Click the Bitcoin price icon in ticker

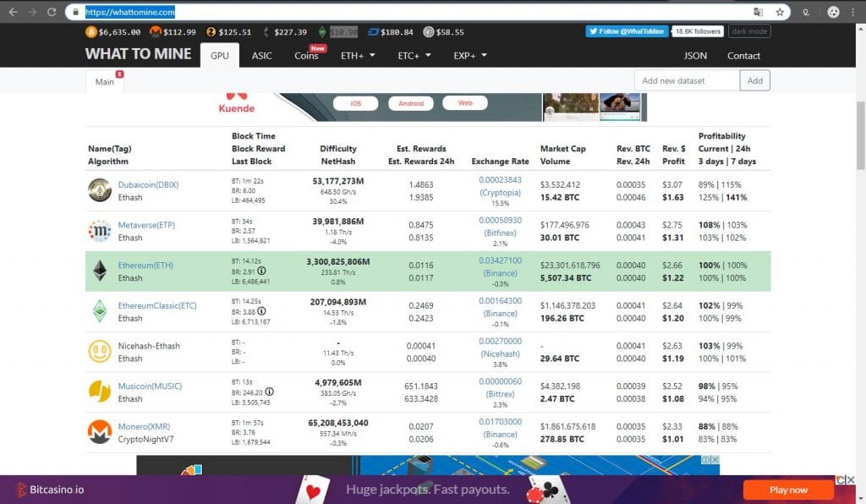(x=90, y=32)
